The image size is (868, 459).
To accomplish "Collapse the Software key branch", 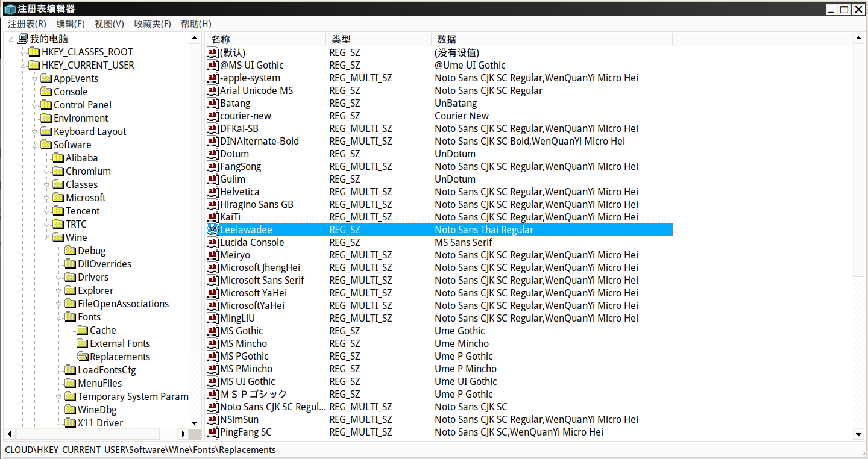I will [x=35, y=145].
